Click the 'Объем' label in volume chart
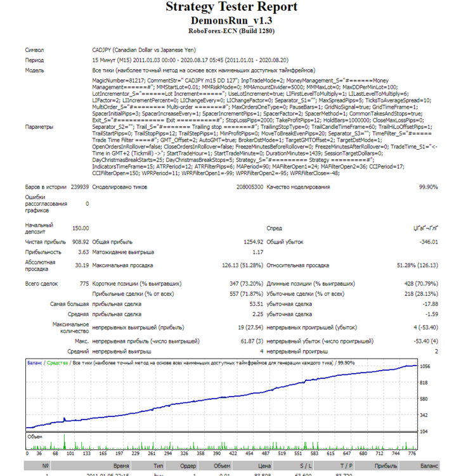 35,437
